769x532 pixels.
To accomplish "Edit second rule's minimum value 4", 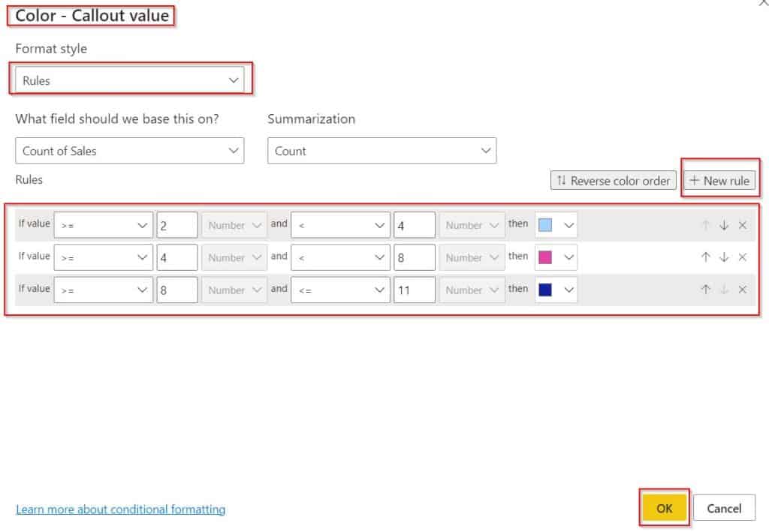I will click(x=177, y=257).
